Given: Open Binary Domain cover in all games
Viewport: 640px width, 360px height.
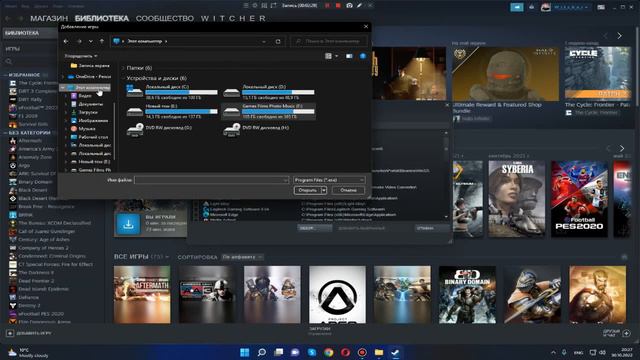Looking at the screenshot, I should [467, 294].
